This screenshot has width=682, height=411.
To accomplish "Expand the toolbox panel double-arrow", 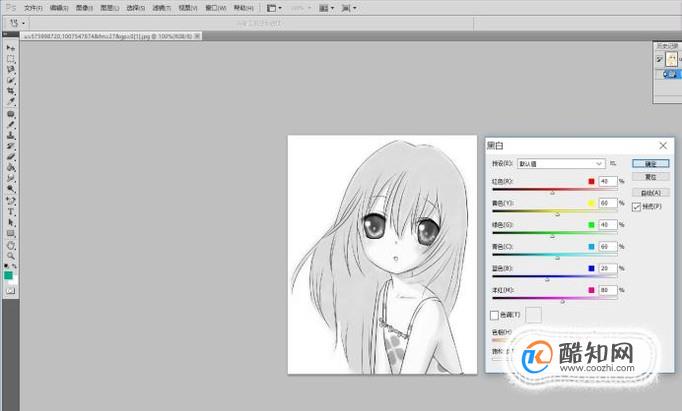I will tap(5, 34).
